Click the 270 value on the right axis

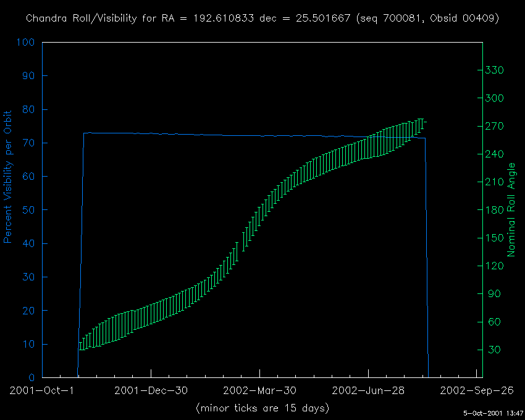495,126
